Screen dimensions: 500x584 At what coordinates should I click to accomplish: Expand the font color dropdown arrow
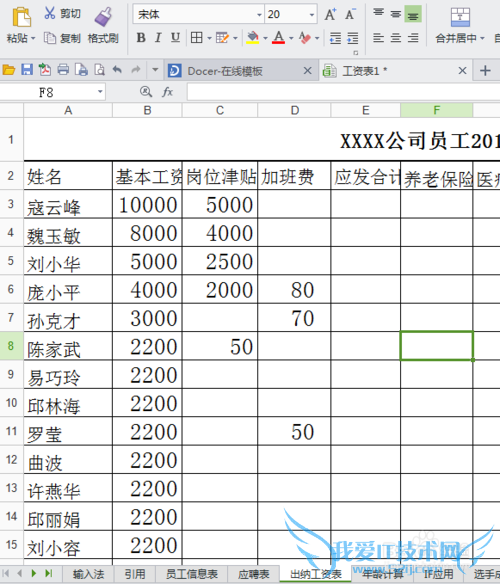291,38
